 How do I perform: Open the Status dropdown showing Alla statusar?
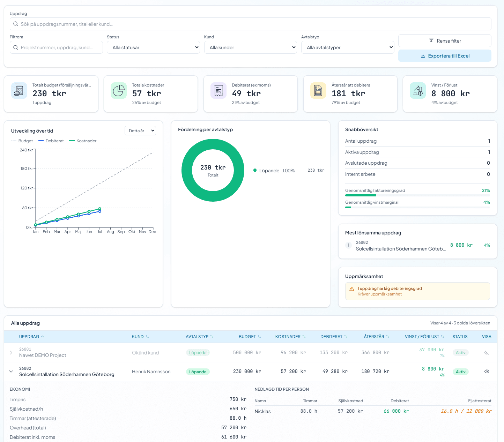point(153,47)
